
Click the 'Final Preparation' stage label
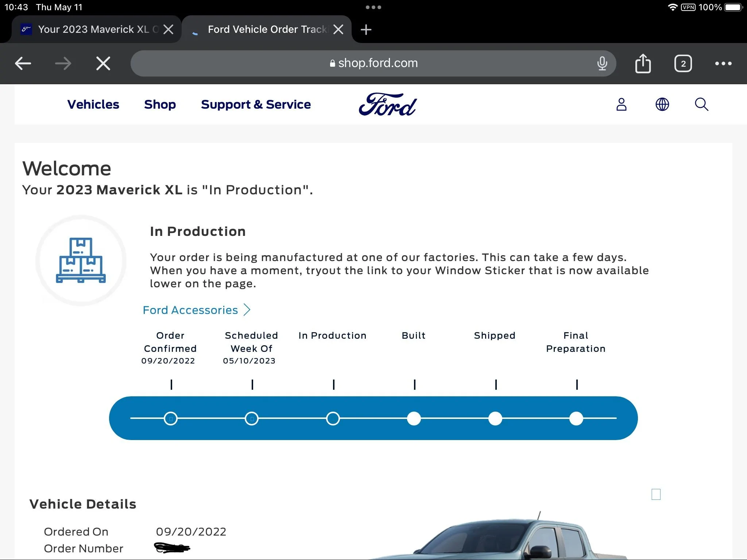[x=576, y=342]
